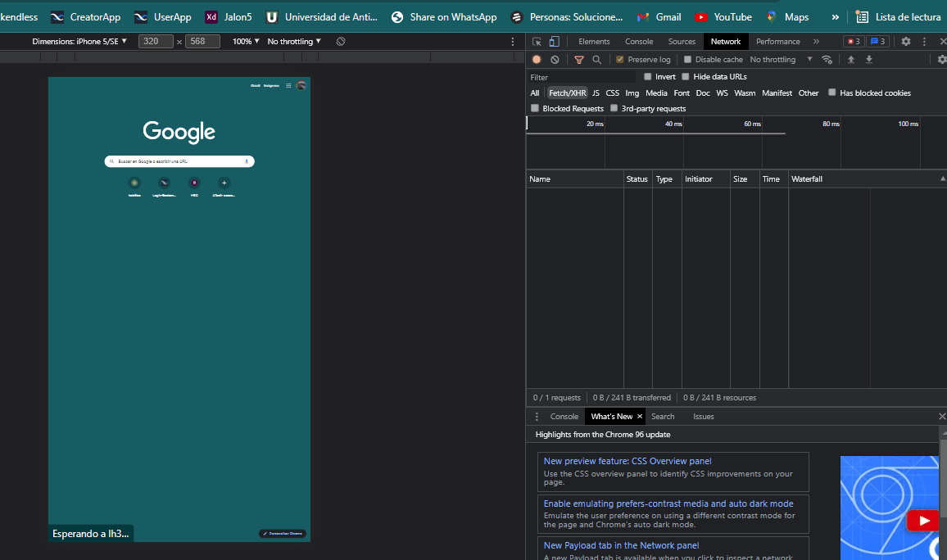Filter requests by CSS type
947x560 pixels.
613,93
